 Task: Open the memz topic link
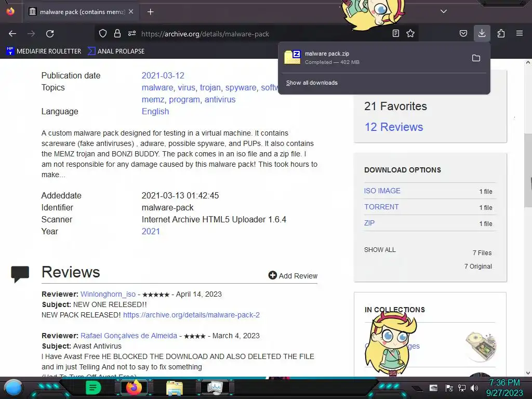tap(153, 99)
